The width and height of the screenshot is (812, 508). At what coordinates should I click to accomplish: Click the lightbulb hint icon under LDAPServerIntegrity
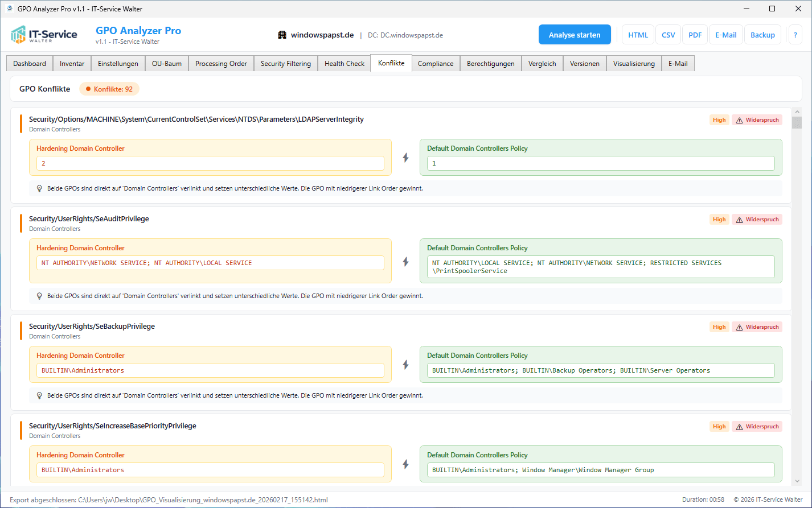(x=39, y=188)
